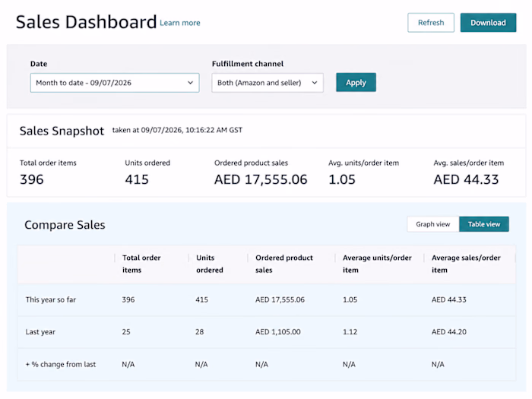Click This year table value AED 44.33
Screen dimensions: 532x399
click(x=449, y=299)
